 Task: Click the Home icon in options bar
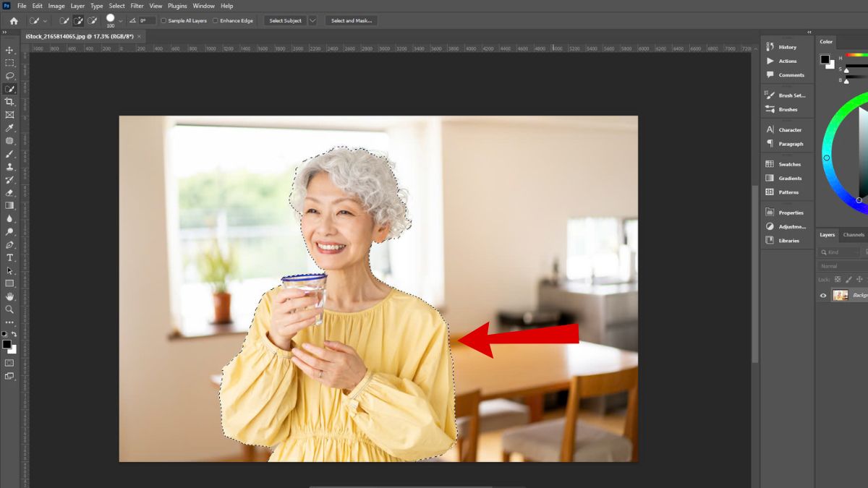tap(13, 21)
